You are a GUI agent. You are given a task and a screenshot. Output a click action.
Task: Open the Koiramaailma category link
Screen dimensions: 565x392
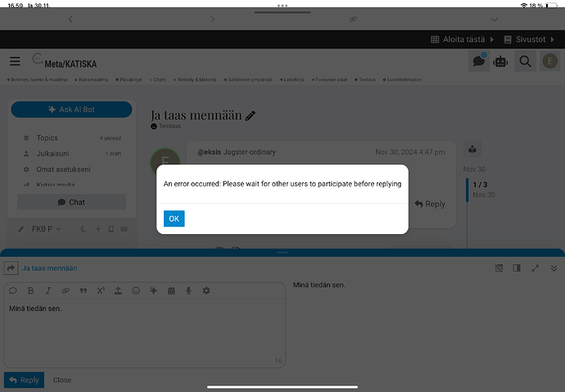[x=92, y=79]
